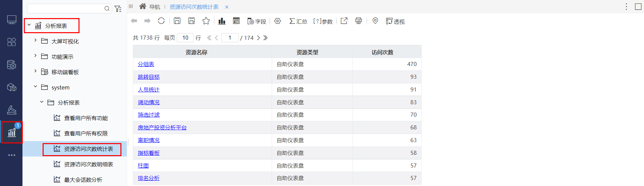This screenshot has width=644, height=186.
Task: Open the 参数 parameters button
Action: tap(323, 21)
